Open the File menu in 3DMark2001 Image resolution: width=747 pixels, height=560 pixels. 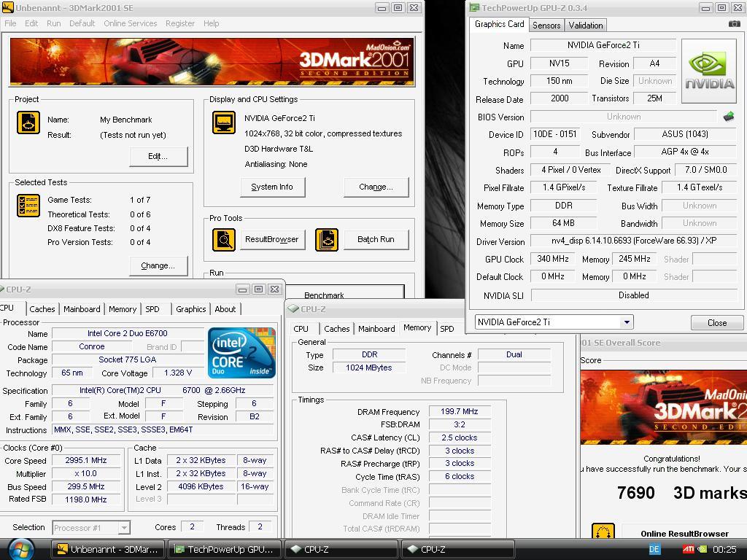(10, 23)
